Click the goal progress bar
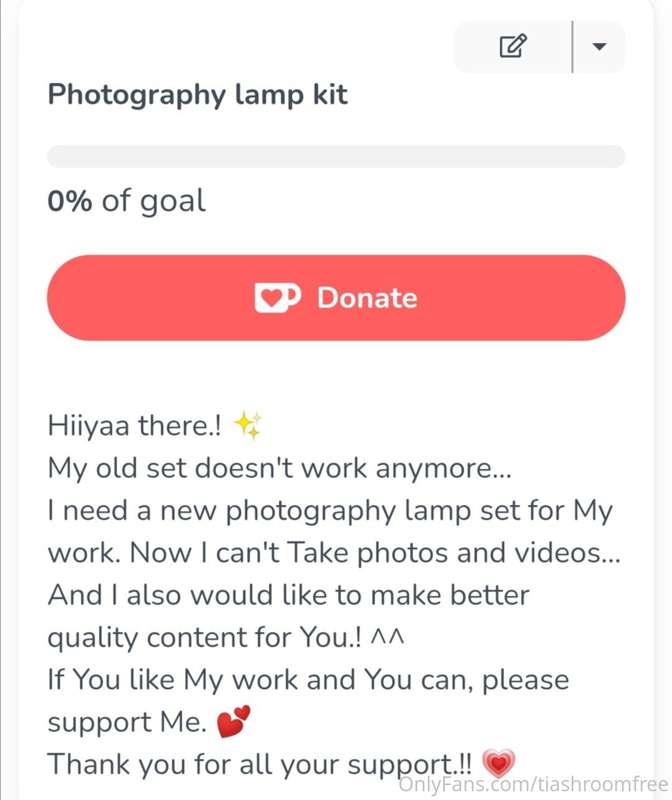The image size is (672, 800). [336, 156]
